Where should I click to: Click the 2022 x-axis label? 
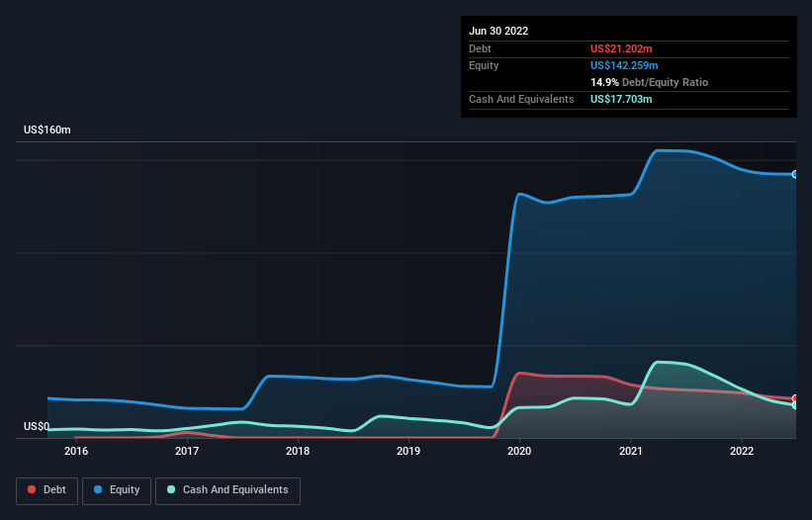[742, 451]
